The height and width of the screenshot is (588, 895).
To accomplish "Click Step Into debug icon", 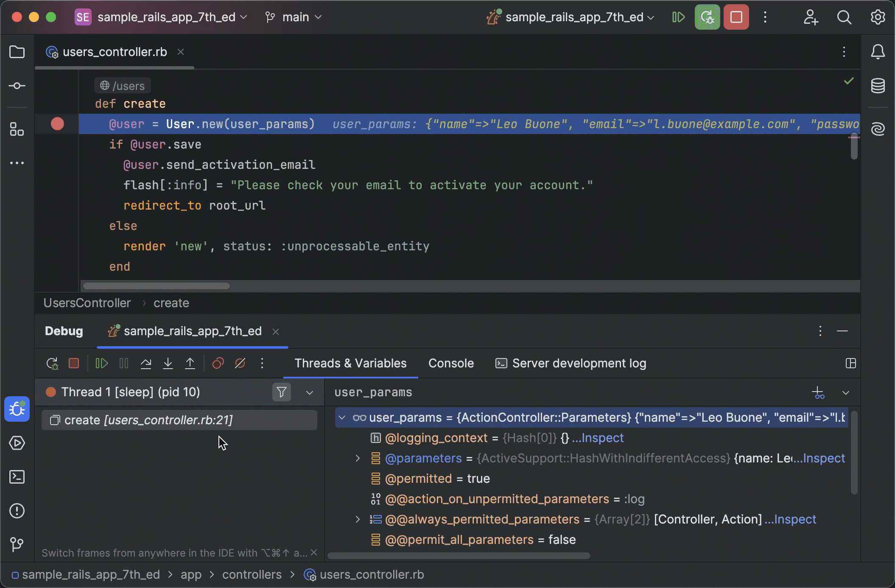I will click(x=168, y=364).
